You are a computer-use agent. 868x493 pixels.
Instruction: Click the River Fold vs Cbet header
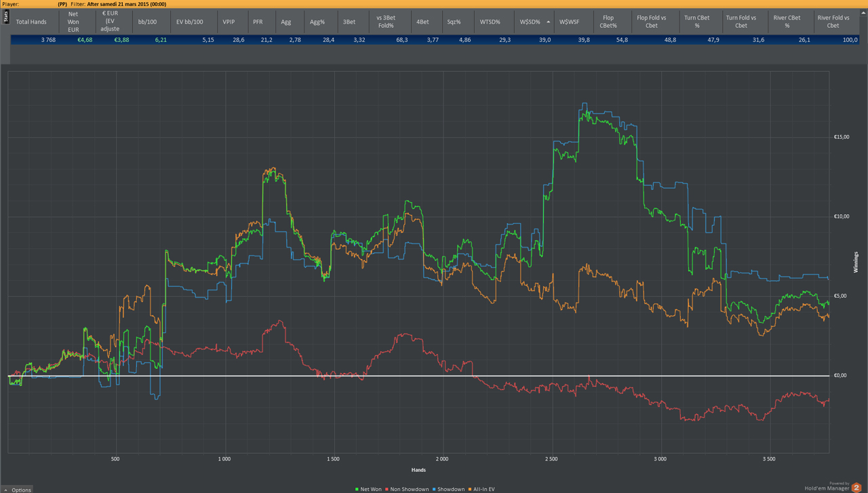point(837,22)
